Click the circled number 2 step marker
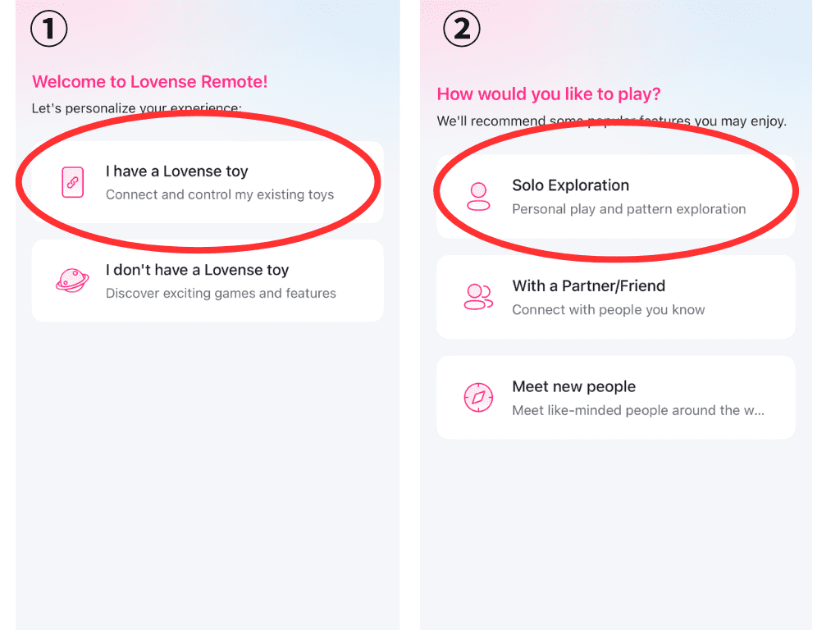 (x=462, y=30)
